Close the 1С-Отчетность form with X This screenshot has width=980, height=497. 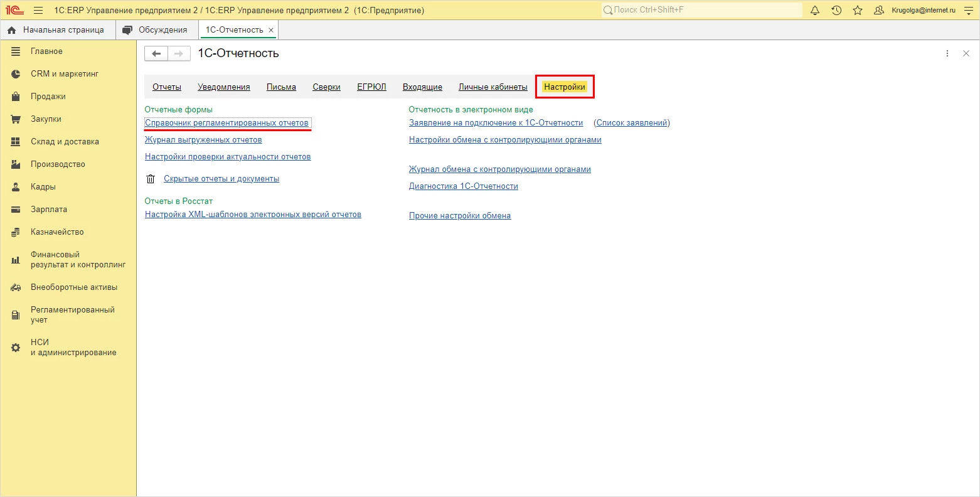[x=966, y=54]
